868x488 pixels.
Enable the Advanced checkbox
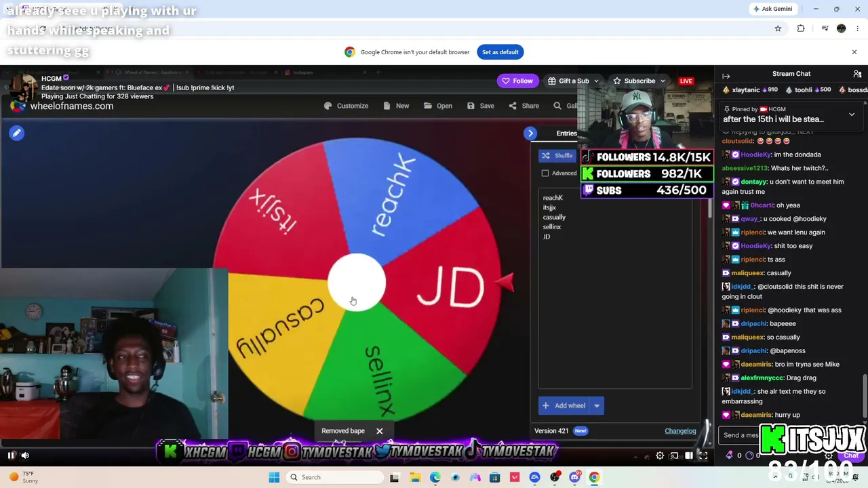pyautogui.click(x=545, y=174)
